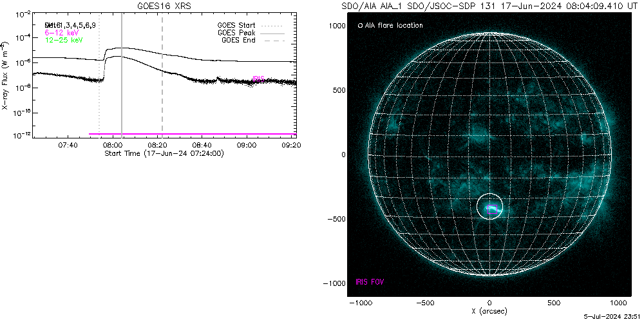The width and height of the screenshot is (644, 322).
Task: Click the 'AIA flare location' legend text
Action: [x=394, y=26]
